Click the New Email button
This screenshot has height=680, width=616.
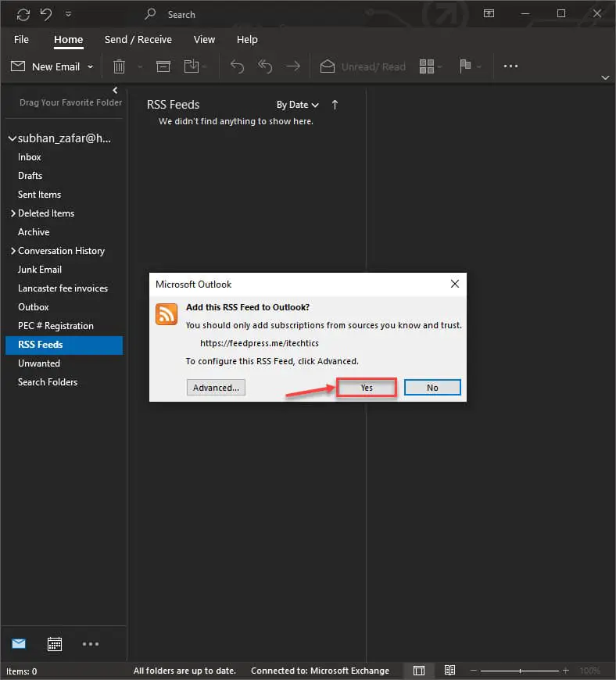click(45, 66)
